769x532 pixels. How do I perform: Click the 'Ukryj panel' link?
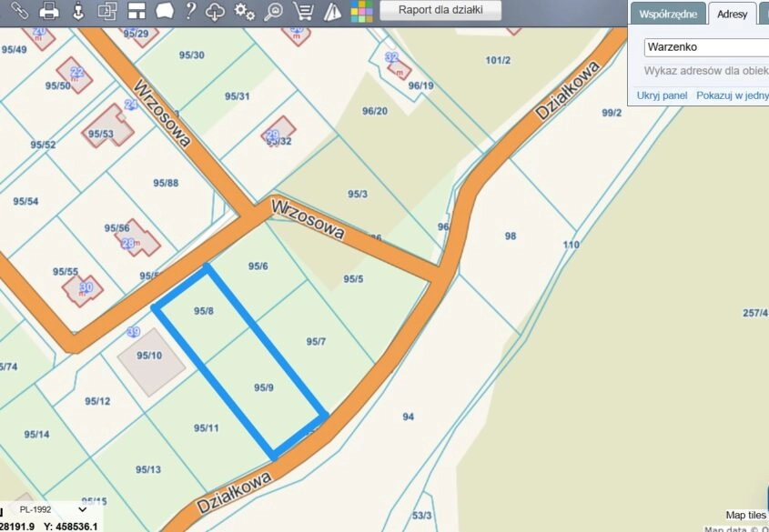pyautogui.click(x=662, y=95)
